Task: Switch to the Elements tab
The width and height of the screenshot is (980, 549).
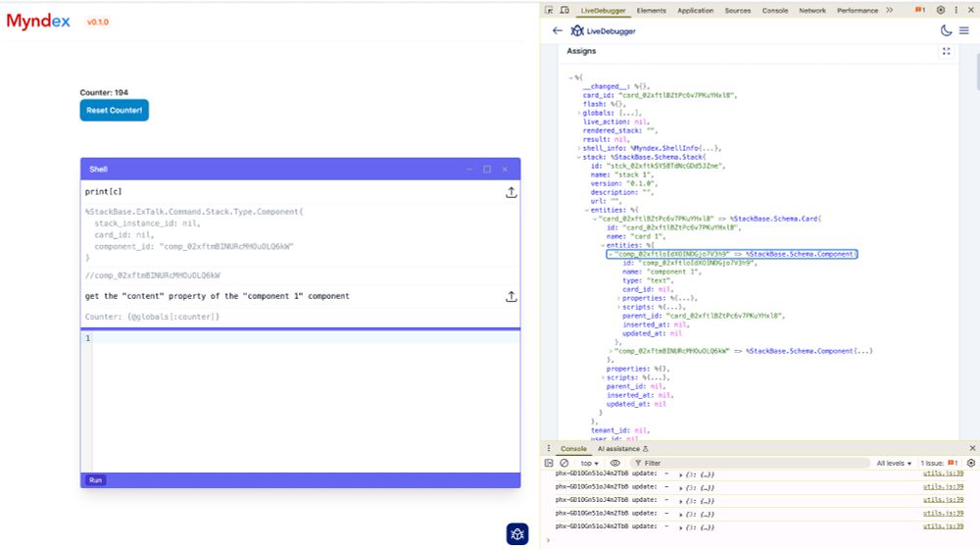Action: click(652, 11)
